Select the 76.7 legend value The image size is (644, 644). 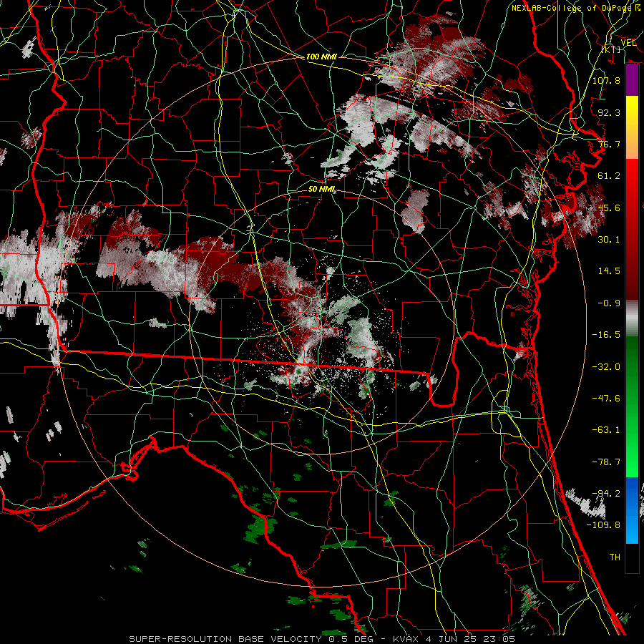pos(609,144)
